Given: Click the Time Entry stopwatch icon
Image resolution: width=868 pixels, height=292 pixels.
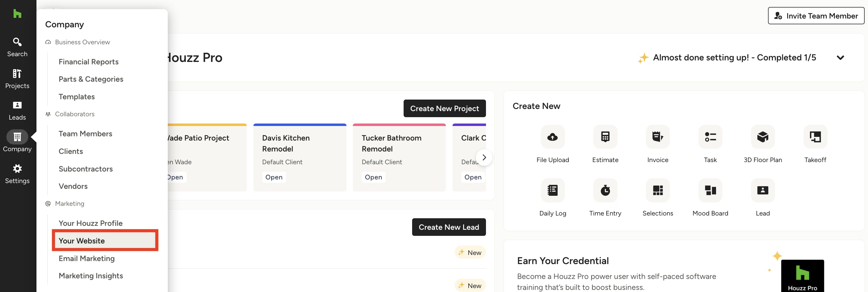Looking at the screenshot, I should pyautogui.click(x=605, y=190).
